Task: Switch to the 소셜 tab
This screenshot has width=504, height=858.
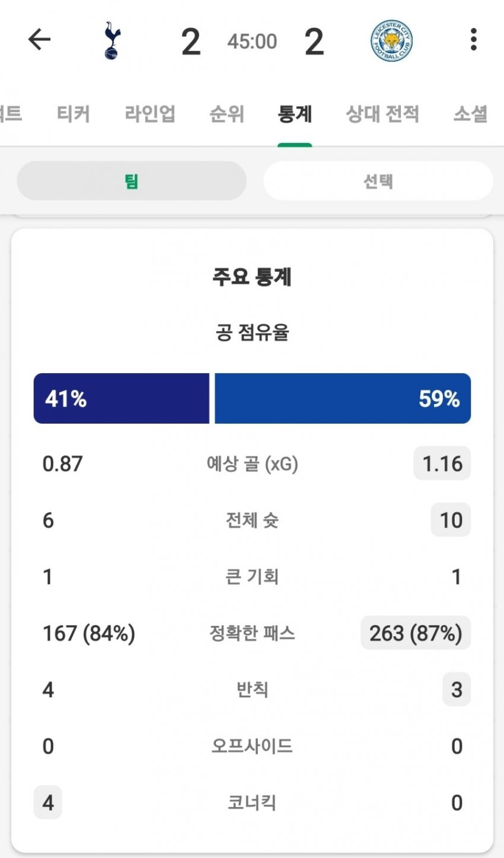Action: [470, 113]
